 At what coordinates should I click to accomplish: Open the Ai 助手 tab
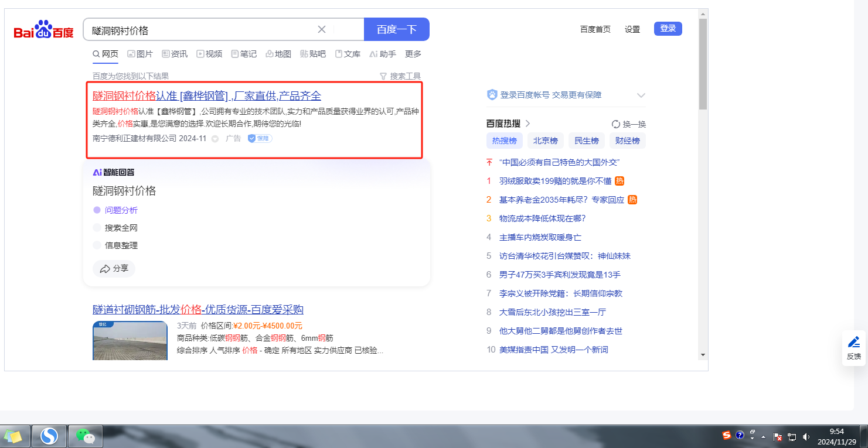pos(383,54)
